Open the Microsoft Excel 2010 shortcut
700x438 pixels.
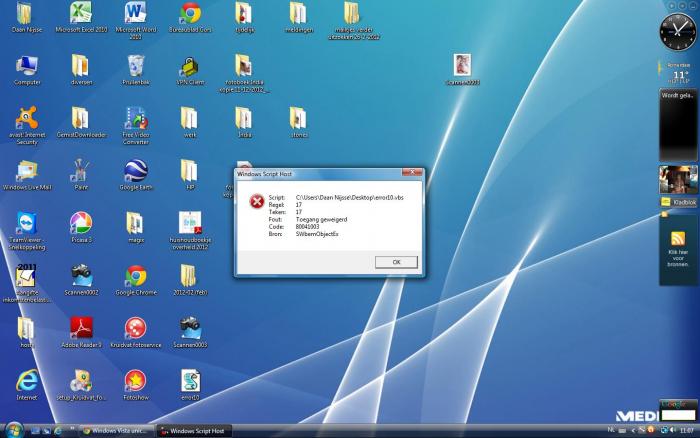81,13
